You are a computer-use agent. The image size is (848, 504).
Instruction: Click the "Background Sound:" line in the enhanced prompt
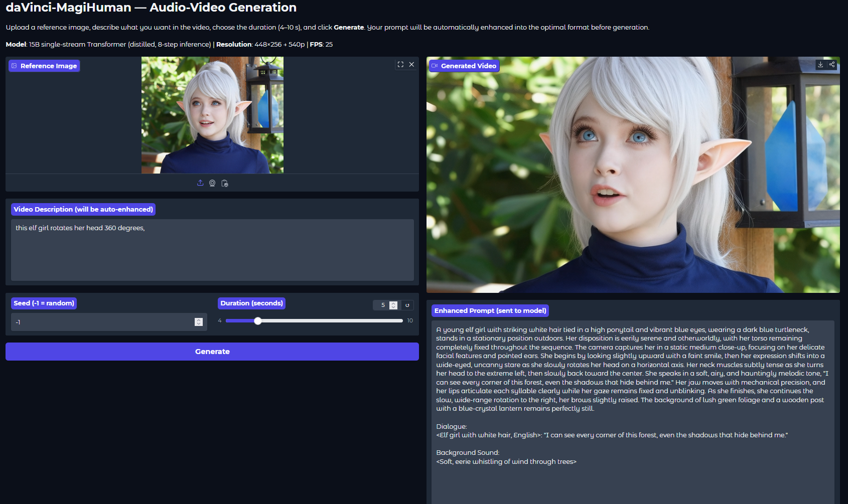point(468,452)
